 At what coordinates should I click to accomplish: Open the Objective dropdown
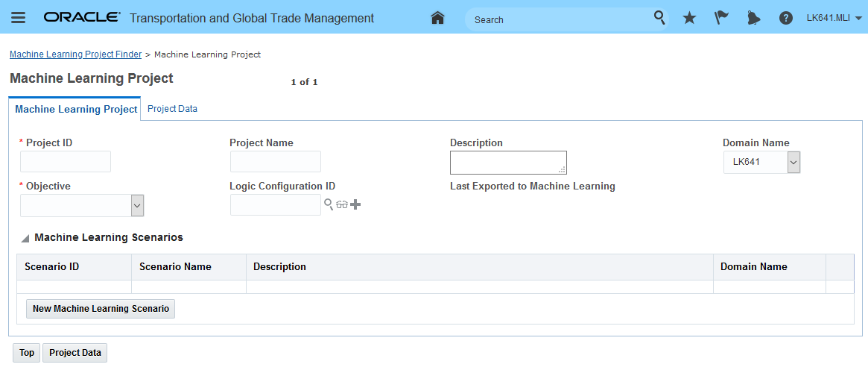coord(137,205)
